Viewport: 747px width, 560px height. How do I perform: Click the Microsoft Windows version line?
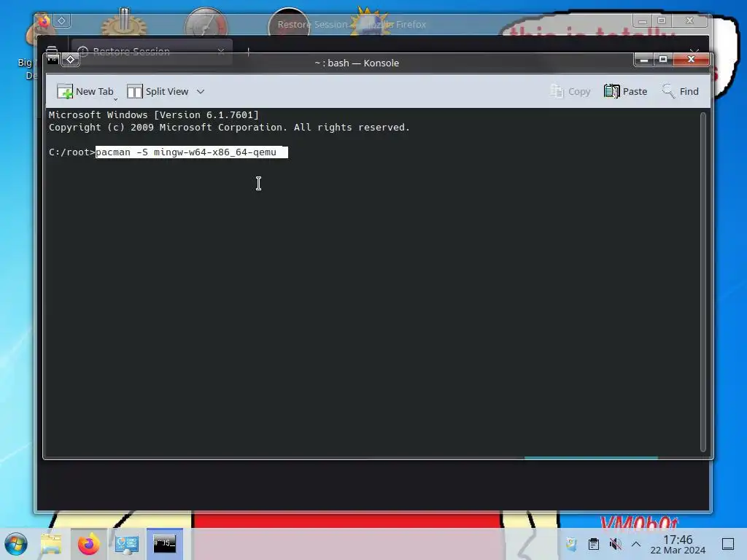[154, 114]
